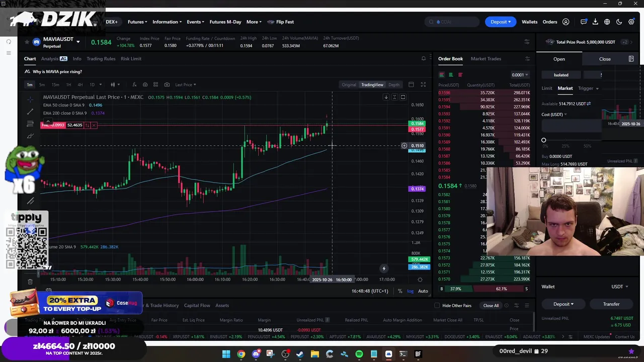Open the futures calculator icon
Viewport: 644px width, 362px height.
click(x=631, y=59)
